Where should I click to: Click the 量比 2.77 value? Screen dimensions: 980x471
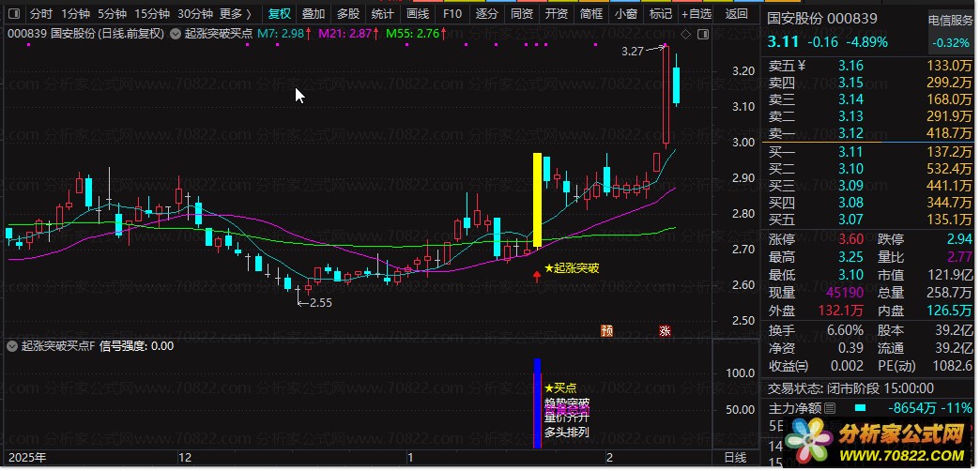coord(959,257)
